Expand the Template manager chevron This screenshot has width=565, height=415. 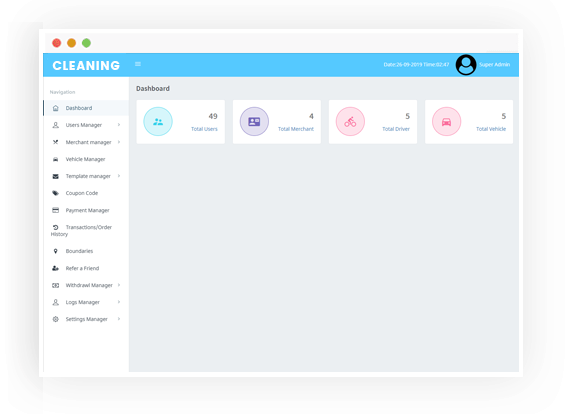pos(119,176)
